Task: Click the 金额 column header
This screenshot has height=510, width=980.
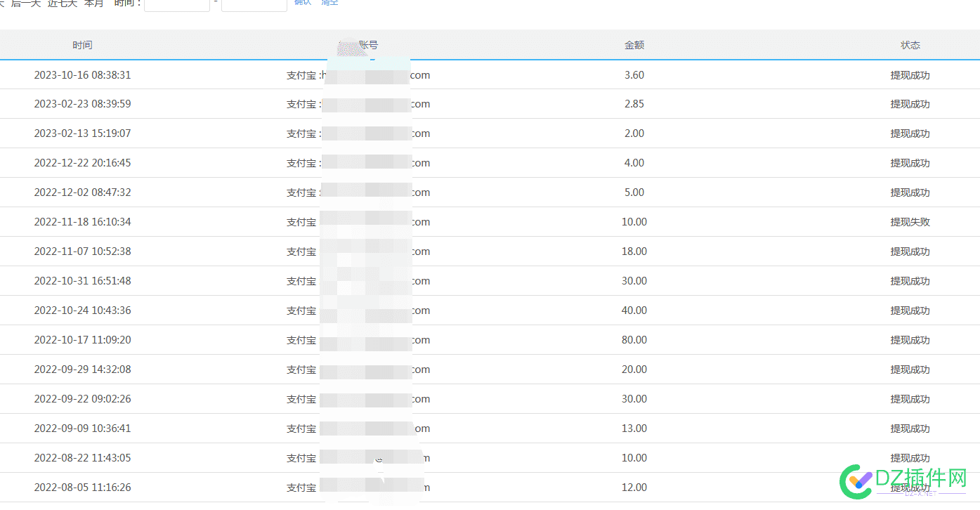Action: [634, 45]
